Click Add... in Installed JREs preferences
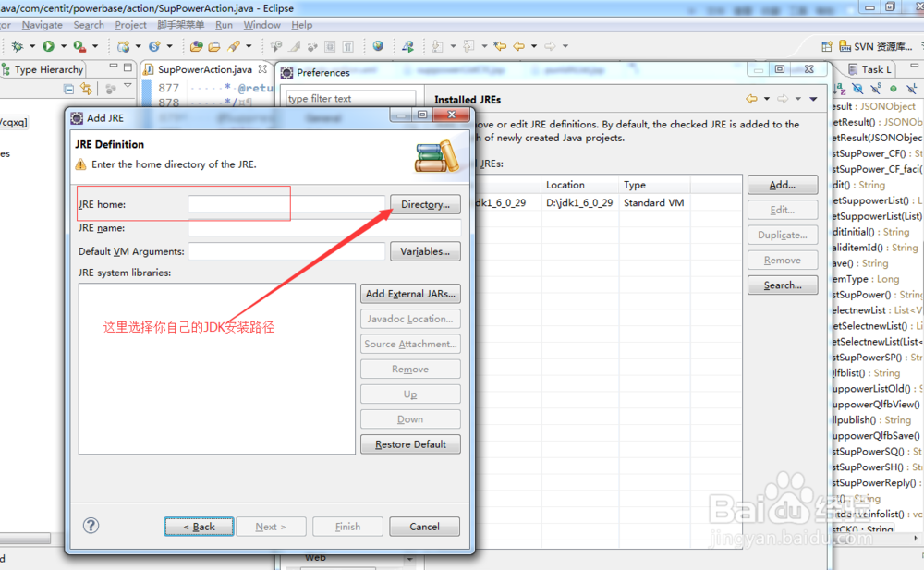 pos(783,185)
